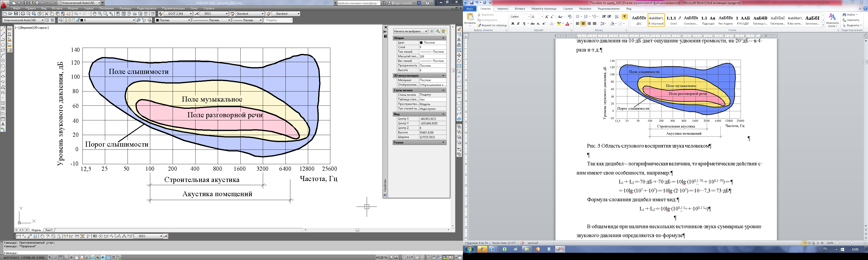Switch to the Лист1 layout tab
The image size is (868, 260).
coord(49,230)
